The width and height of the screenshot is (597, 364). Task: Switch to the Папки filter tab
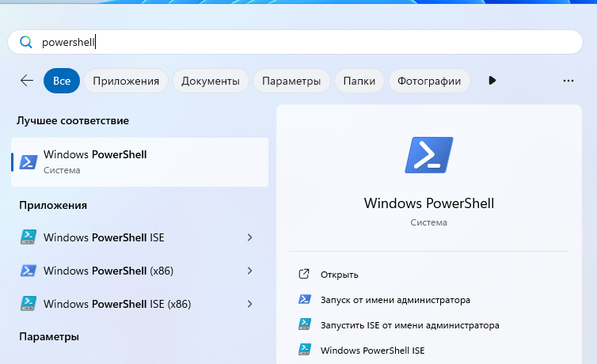pos(359,81)
